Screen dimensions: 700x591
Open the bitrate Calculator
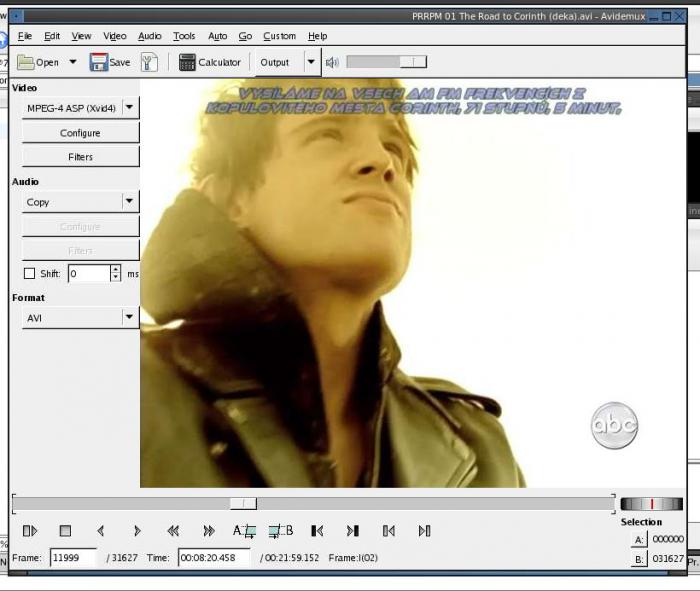[209, 62]
